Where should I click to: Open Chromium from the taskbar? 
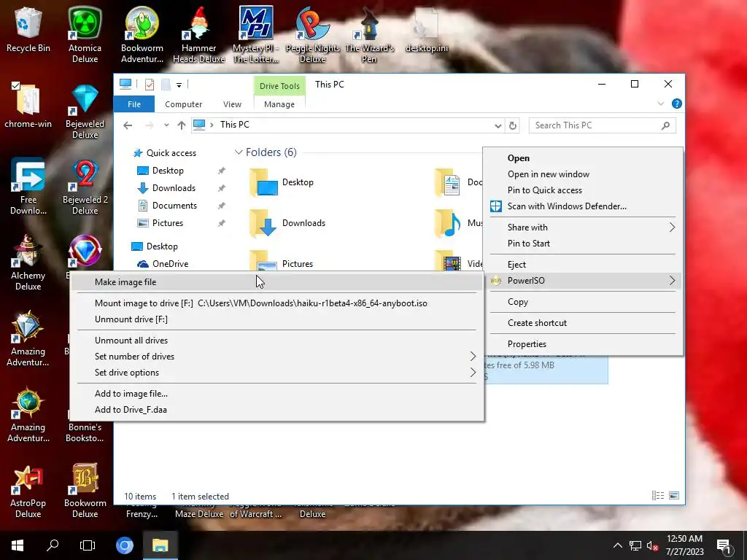(x=125, y=545)
